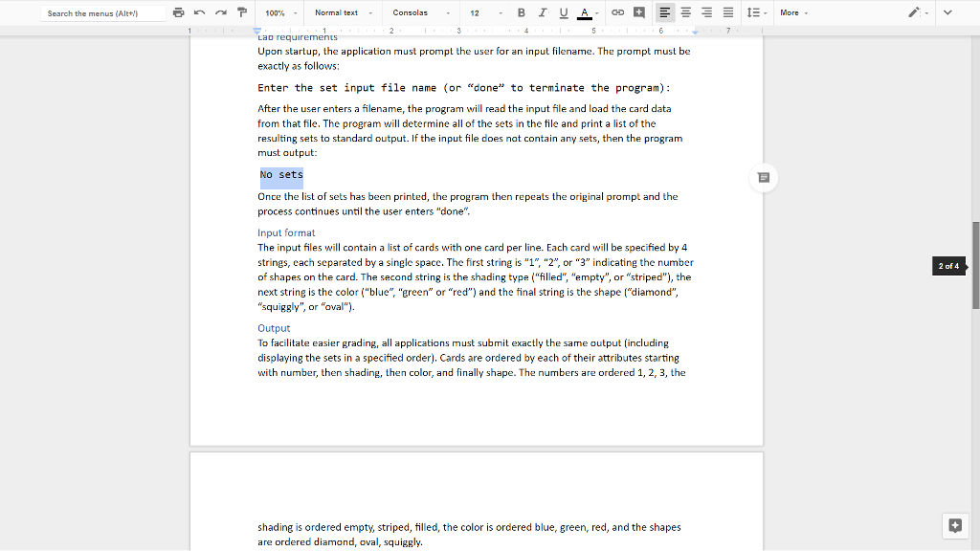This screenshot has height=551, width=980.
Task: Align text left
Action: 665,12
